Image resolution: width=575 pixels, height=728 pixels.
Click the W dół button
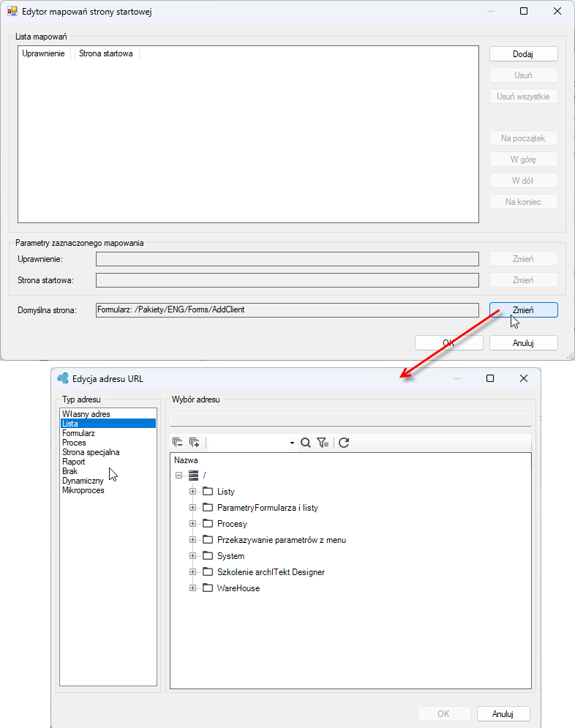(x=524, y=181)
